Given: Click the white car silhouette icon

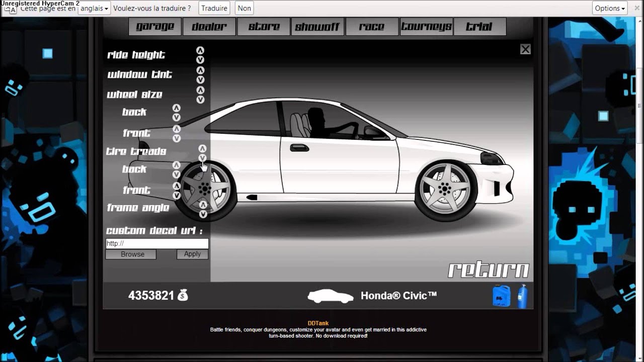Looking at the screenshot, I should (331, 296).
